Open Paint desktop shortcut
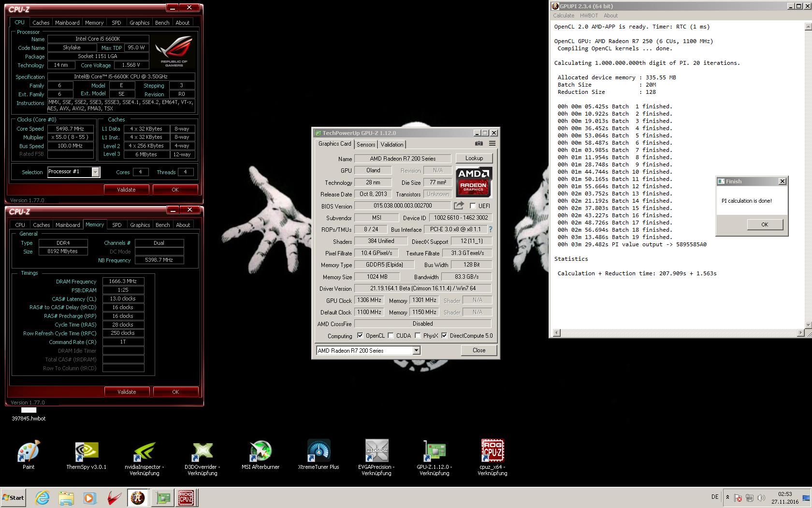This screenshot has width=812, height=508. (29, 455)
